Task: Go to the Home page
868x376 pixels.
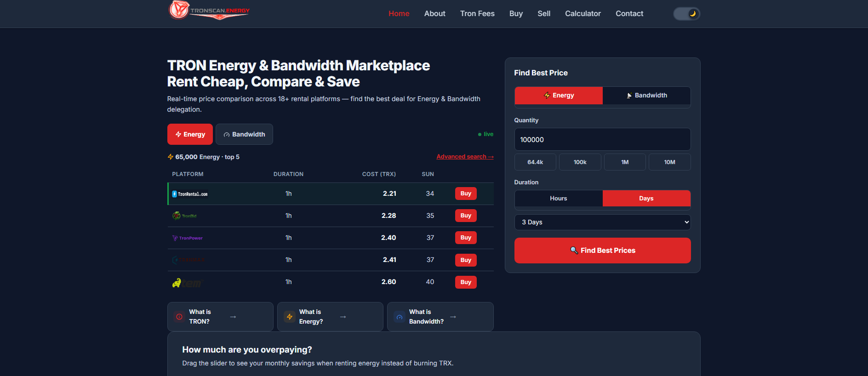Action: click(399, 14)
